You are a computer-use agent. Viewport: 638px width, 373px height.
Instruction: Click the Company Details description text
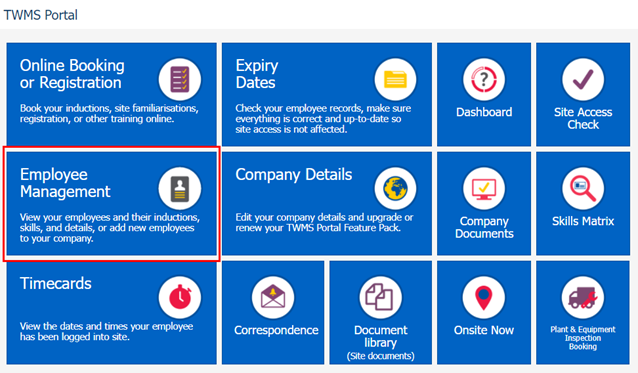click(324, 222)
